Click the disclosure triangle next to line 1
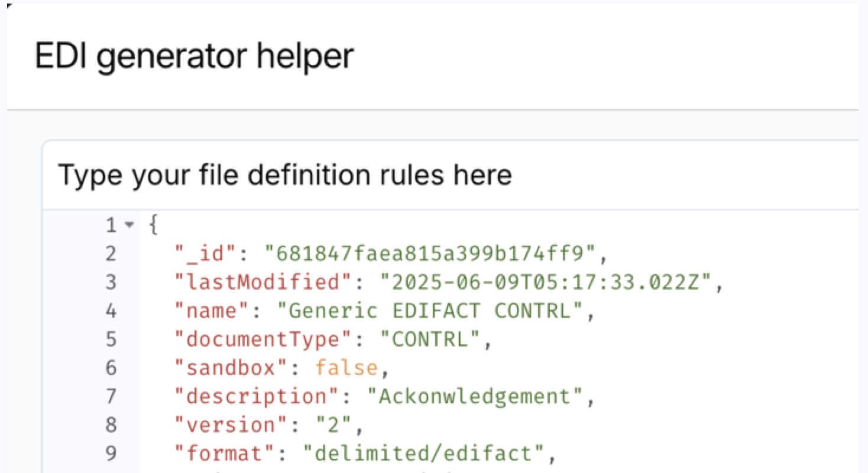 click(x=129, y=225)
